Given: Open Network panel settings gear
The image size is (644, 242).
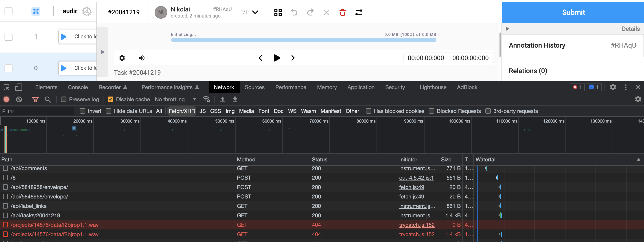Looking at the screenshot, I should pos(638,99).
